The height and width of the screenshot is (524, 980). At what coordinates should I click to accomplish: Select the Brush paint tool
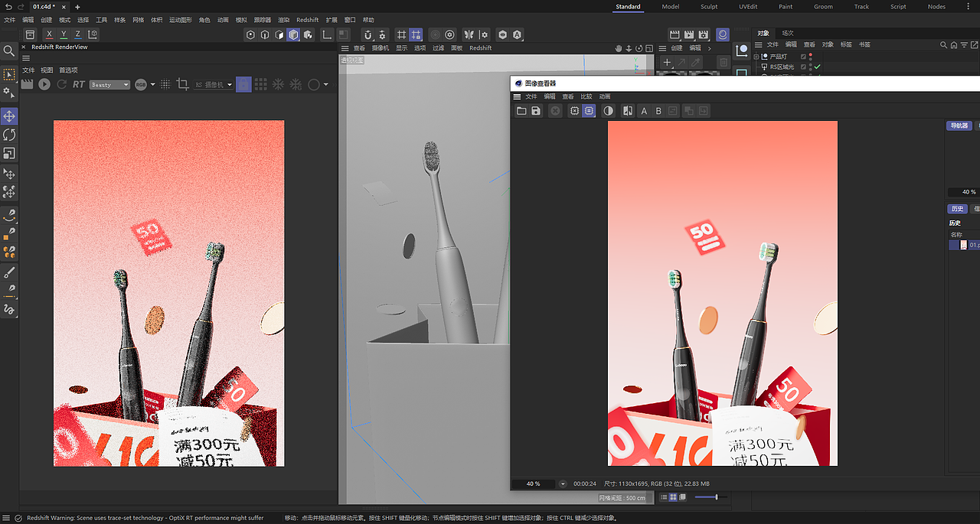click(x=9, y=272)
